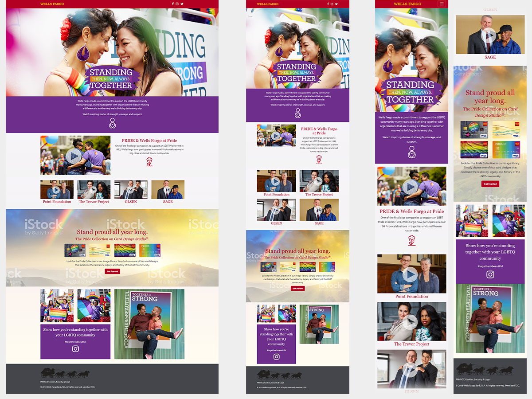Play Trevor Project video in tablet mockup

point(319,181)
